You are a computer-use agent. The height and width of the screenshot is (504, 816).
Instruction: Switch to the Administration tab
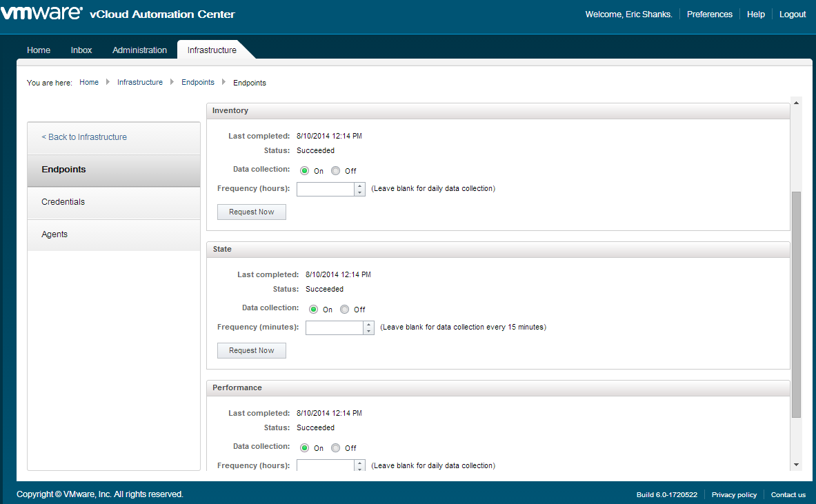[x=139, y=50]
